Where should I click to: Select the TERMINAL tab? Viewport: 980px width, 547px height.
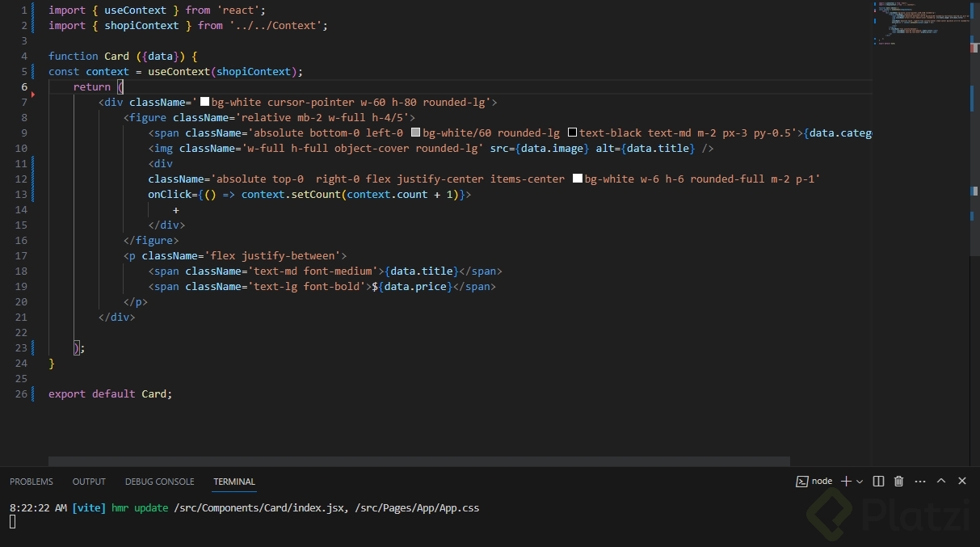coord(233,482)
